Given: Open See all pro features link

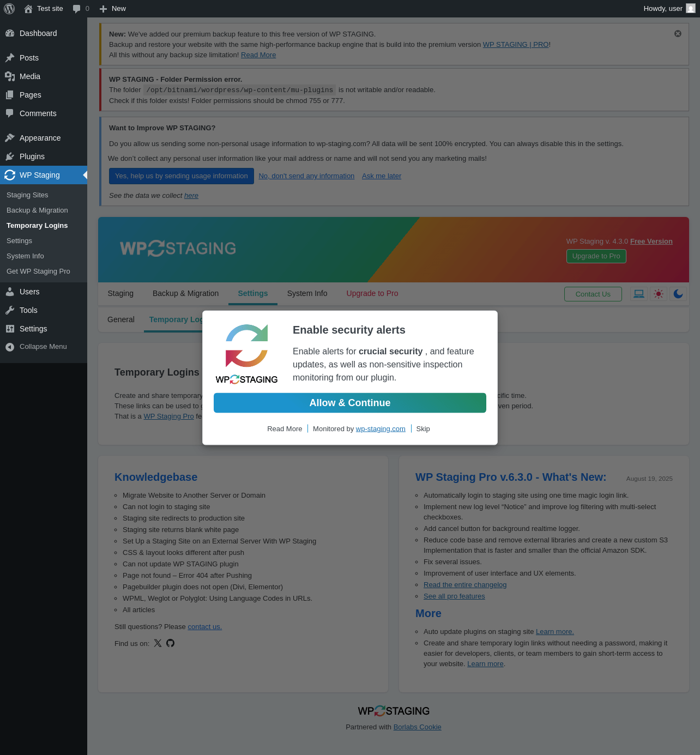Looking at the screenshot, I should pyautogui.click(x=454, y=596).
